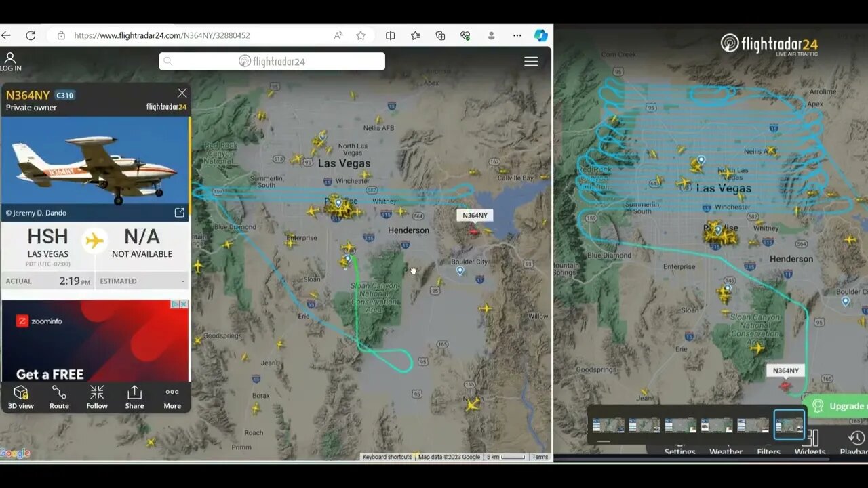Click the yellow plane near Willow on the left map
Image resolution: width=868 pixels, height=488 pixels.
(x=486, y=309)
